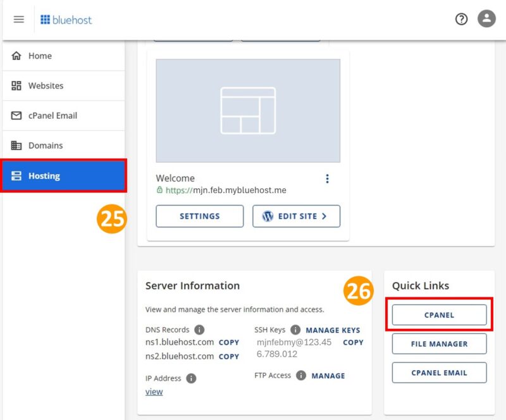This screenshot has width=506, height=420.
Task: Click the DNS Records info icon
Action: pyautogui.click(x=199, y=330)
